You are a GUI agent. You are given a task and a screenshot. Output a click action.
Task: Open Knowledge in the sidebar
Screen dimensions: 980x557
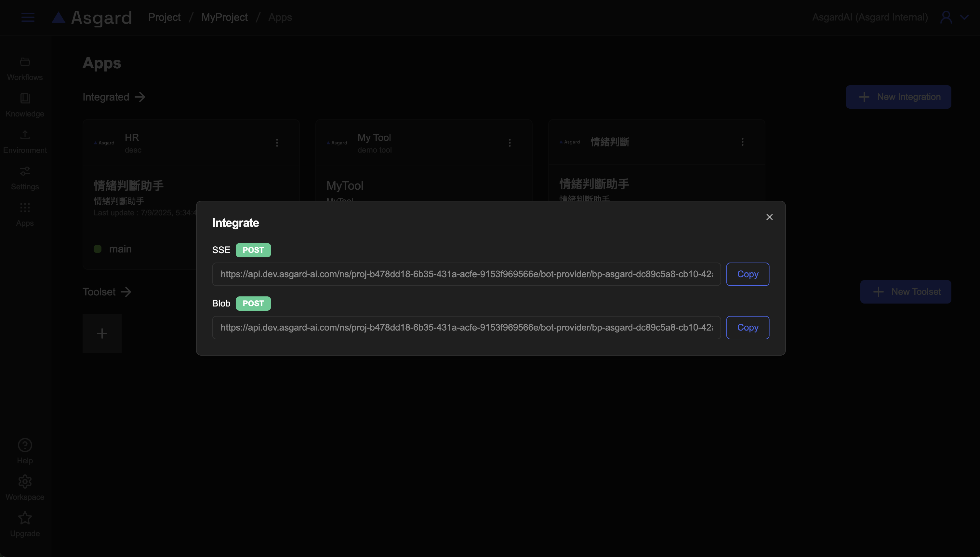25,105
